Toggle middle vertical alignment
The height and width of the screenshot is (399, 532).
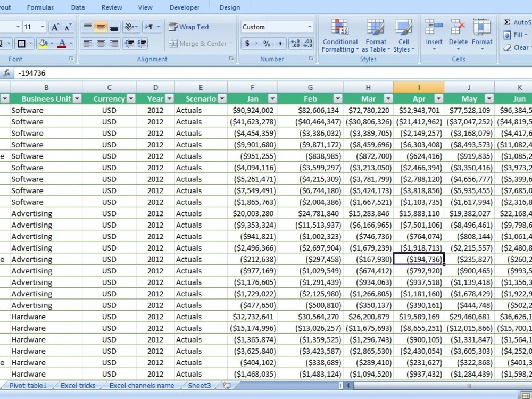pos(101,27)
